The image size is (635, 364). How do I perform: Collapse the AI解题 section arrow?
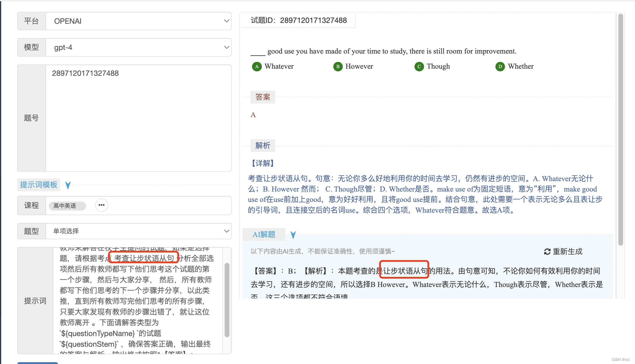pyautogui.click(x=293, y=235)
